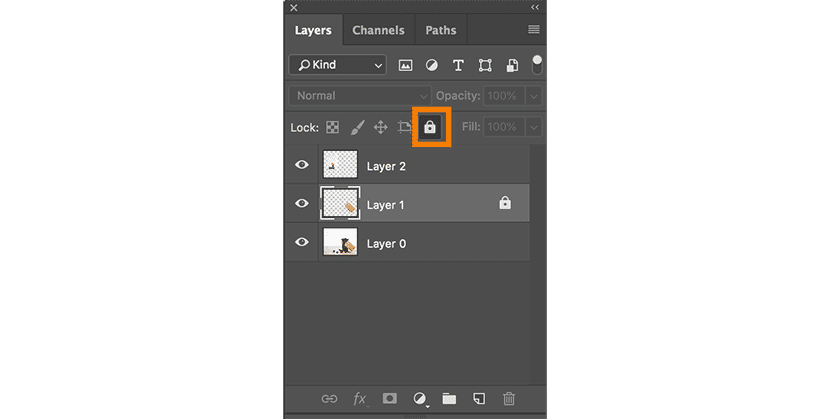Add layer style with fx icon
The width and height of the screenshot is (830, 419).
pyautogui.click(x=359, y=398)
